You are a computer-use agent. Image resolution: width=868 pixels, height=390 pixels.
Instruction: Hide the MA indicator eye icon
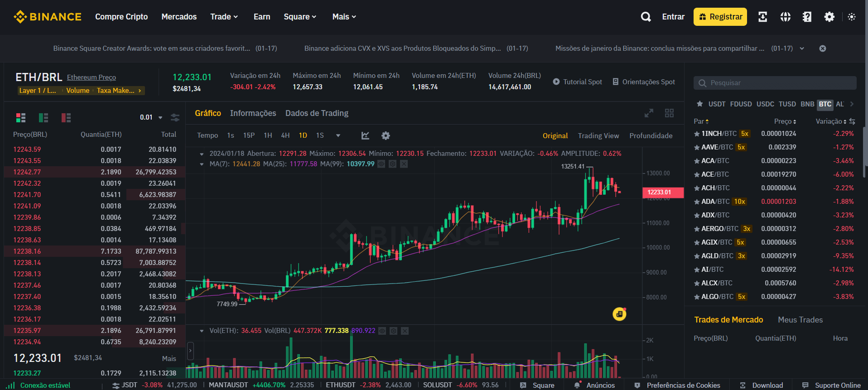tap(381, 164)
